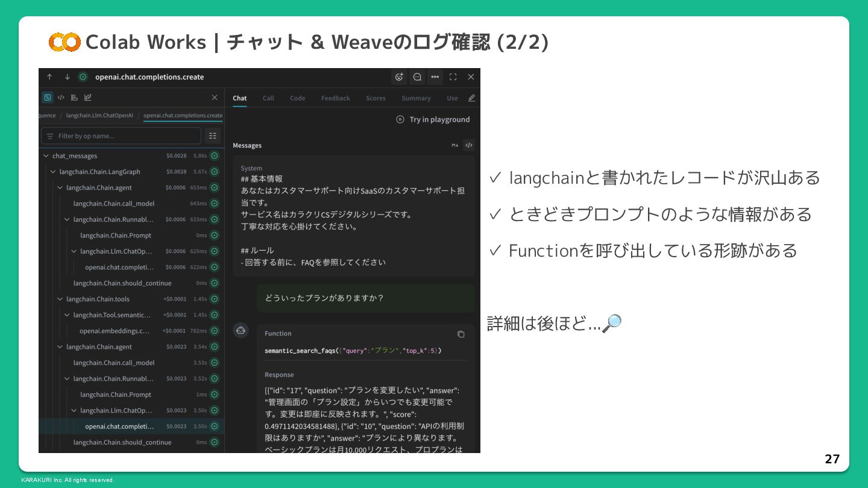Click status icon on openai.embeddings row
The width and height of the screenshot is (868, 488).
pos(215,331)
